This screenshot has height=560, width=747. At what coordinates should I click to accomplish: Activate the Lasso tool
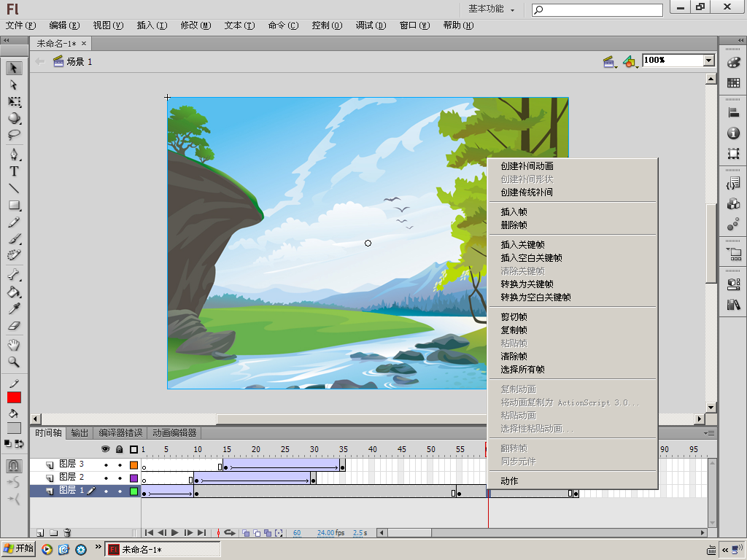click(x=14, y=135)
